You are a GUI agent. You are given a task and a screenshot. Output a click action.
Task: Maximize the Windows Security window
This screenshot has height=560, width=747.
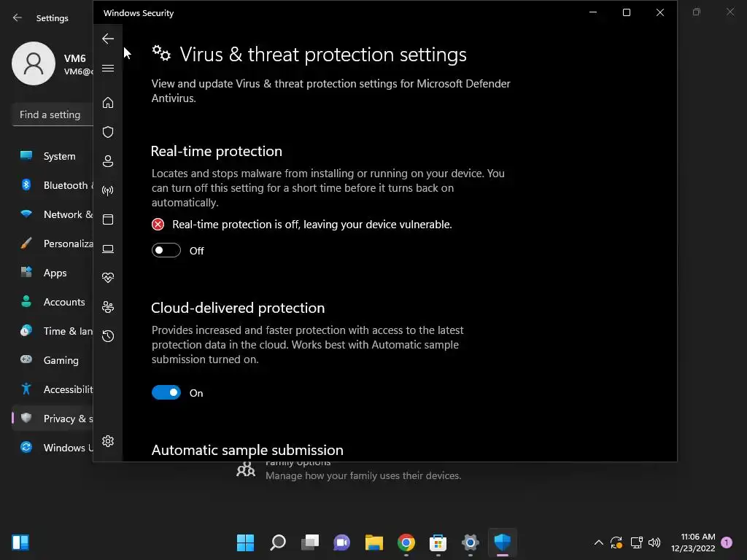[x=627, y=12]
